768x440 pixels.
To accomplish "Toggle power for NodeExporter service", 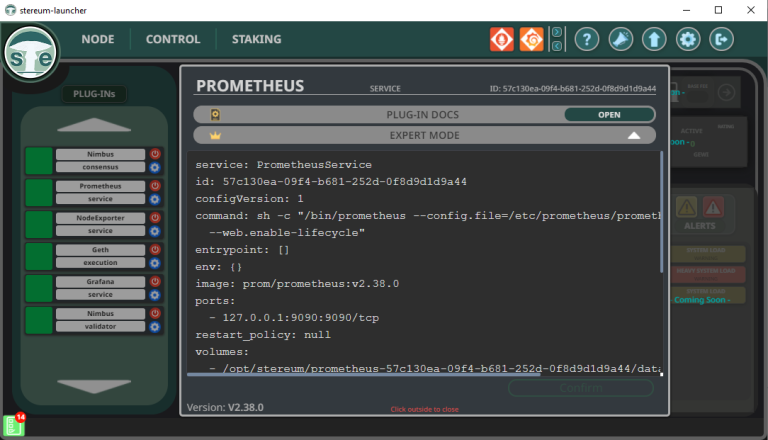I will pos(155,218).
